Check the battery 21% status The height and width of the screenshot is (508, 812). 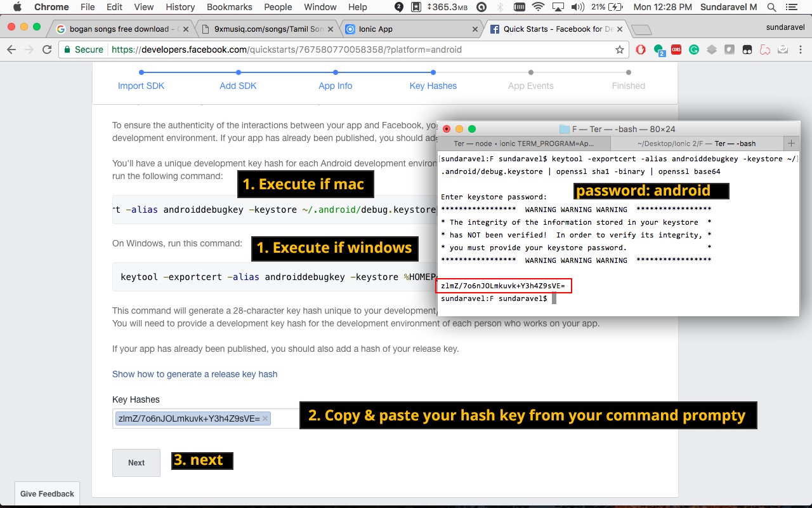pyautogui.click(x=608, y=7)
